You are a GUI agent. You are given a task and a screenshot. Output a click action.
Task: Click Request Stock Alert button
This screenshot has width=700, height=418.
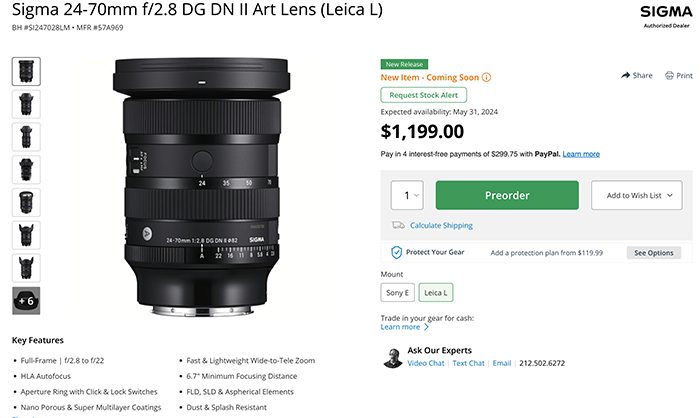[x=424, y=95]
